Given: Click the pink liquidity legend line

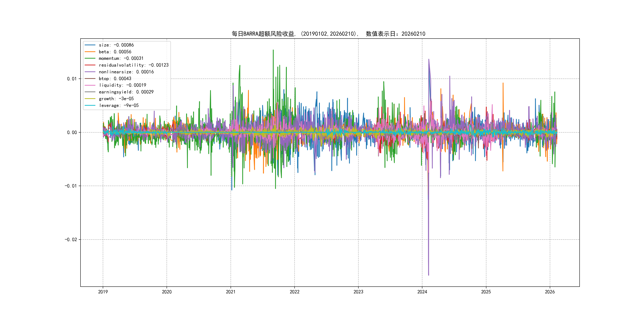Looking at the screenshot, I should click(90, 85).
